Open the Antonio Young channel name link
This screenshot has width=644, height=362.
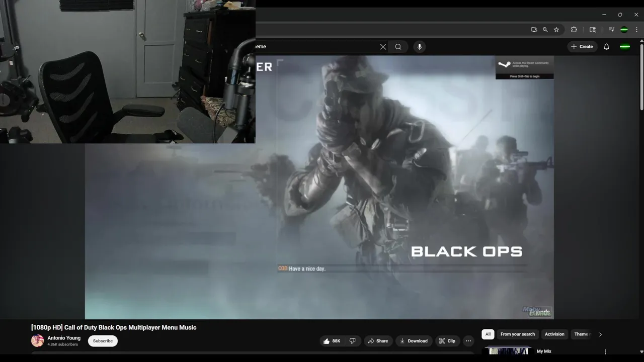[x=64, y=338]
